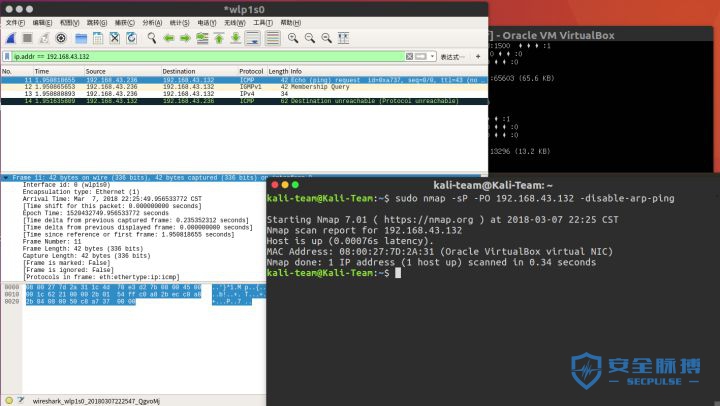Apply the display filter arrow
Viewport: 720px width, 406px height.
coord(421,56)
